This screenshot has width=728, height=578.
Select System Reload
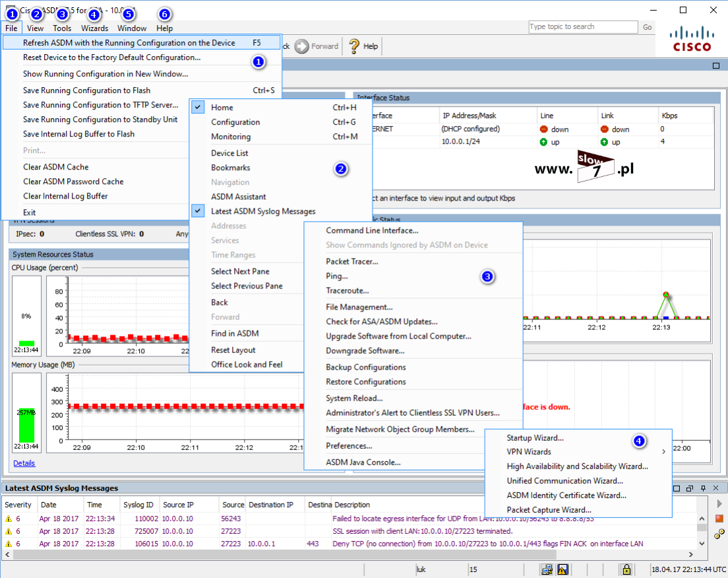413,398
